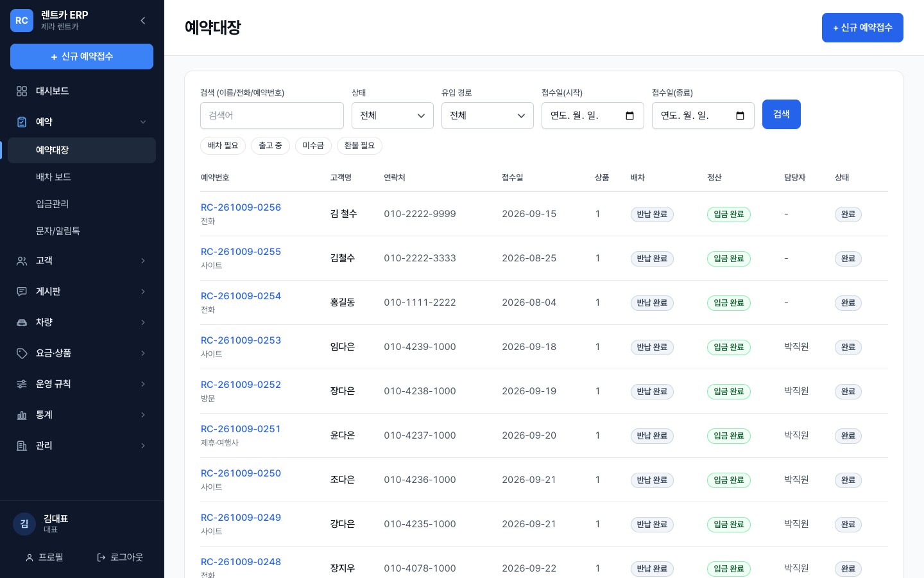924x578 pixels.
Task: Click the board speech bubble icon
Action: tap(22, 292)
